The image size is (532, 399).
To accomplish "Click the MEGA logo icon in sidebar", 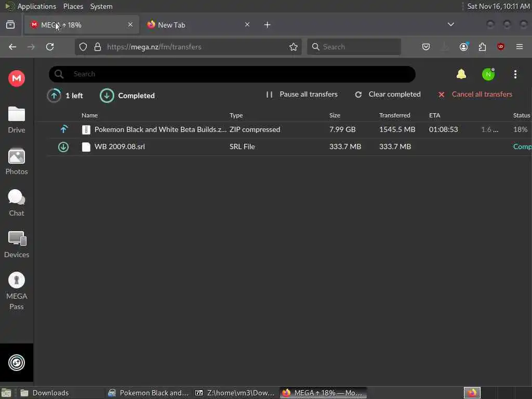I will [16, 78].
